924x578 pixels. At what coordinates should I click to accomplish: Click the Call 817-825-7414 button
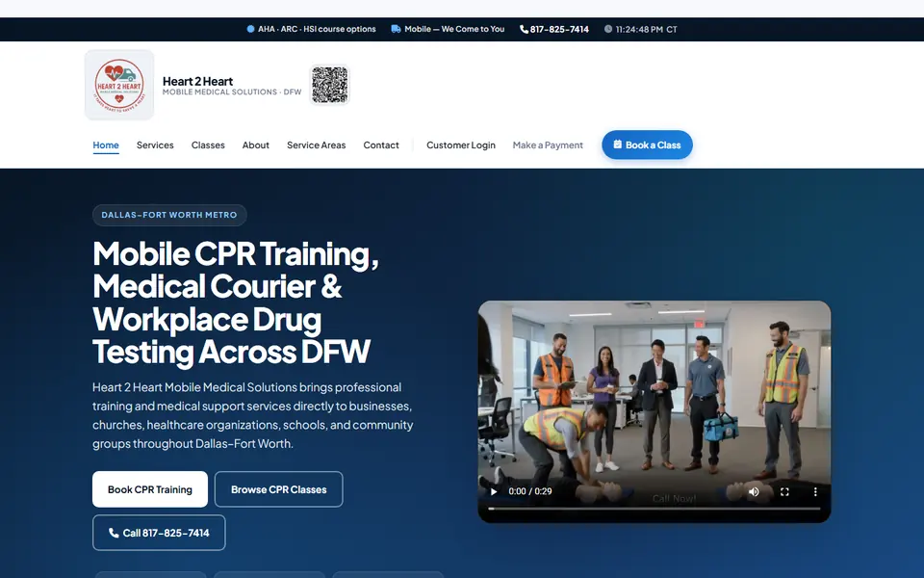[x=159, y=533]
